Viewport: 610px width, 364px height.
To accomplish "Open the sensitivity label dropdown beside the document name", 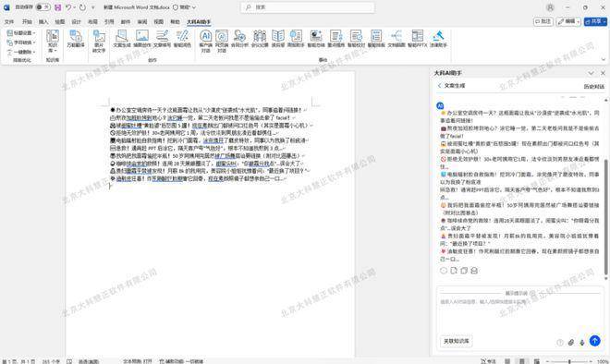I will tap(184, 7).
